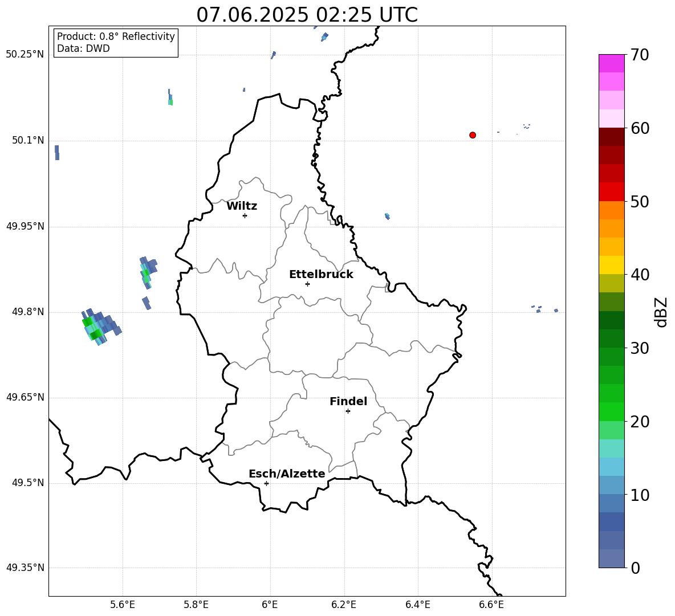Click the 49.8°N latitude label
Screen dimensions: 675x616
click(27, 312)
